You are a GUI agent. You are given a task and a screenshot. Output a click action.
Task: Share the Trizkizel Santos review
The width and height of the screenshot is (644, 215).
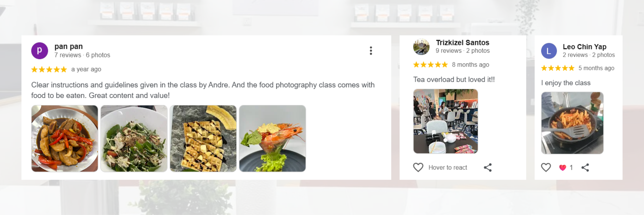click(x=488, y=167)
